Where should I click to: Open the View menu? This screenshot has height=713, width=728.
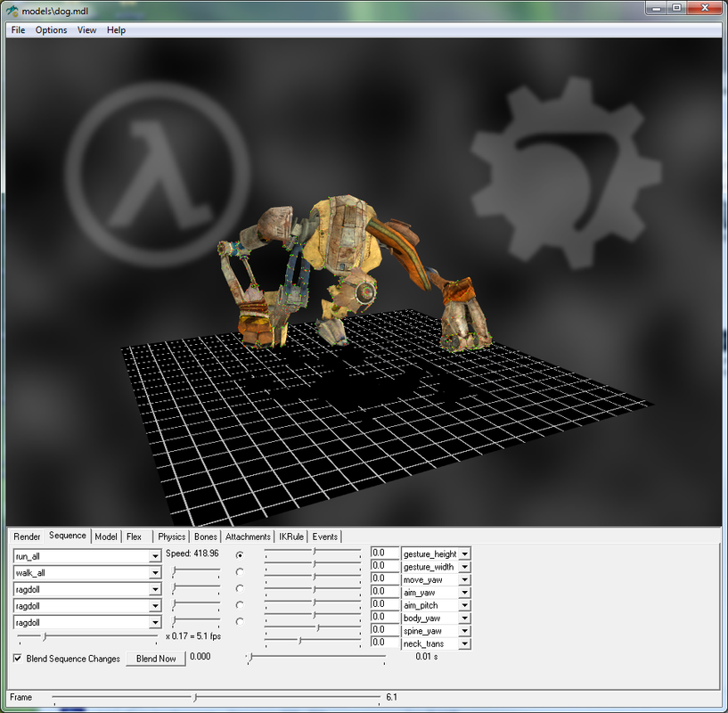click(86, 30)
